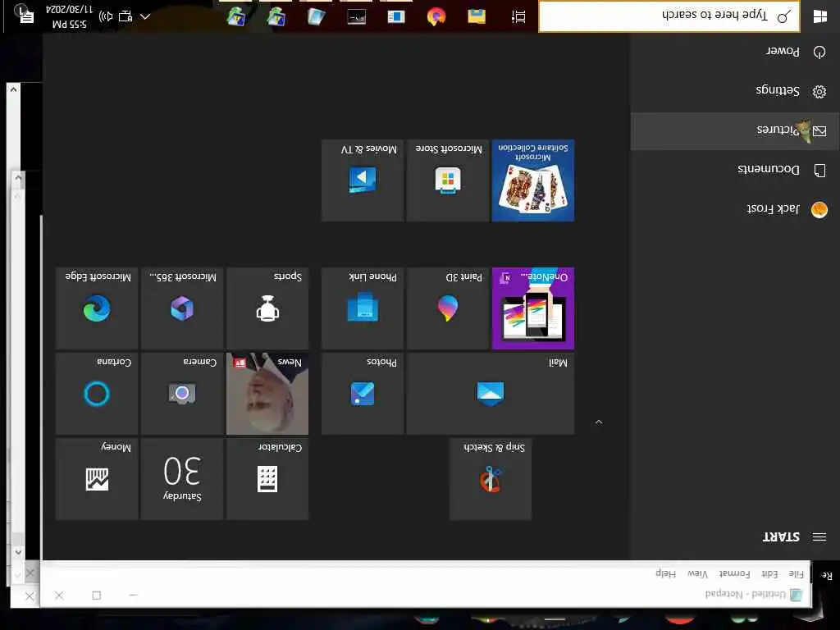Launch the Paint 3D tile
840x630 pixels.
click(x=448, y=308)
